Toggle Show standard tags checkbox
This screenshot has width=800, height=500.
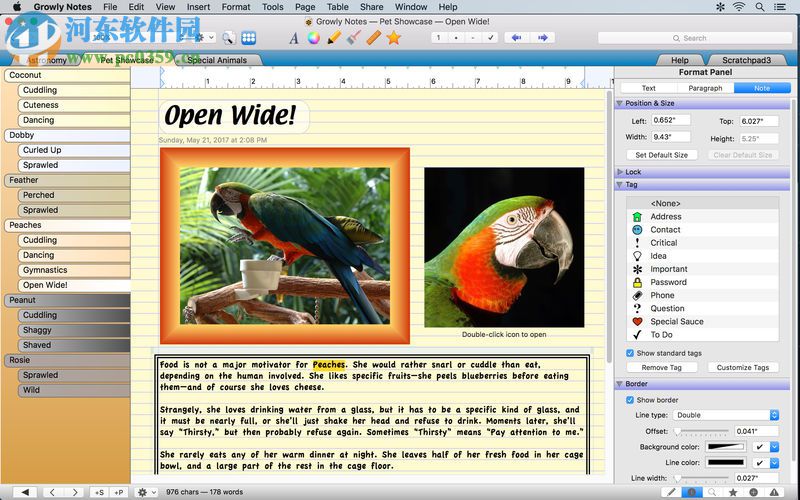click(630, 353)
